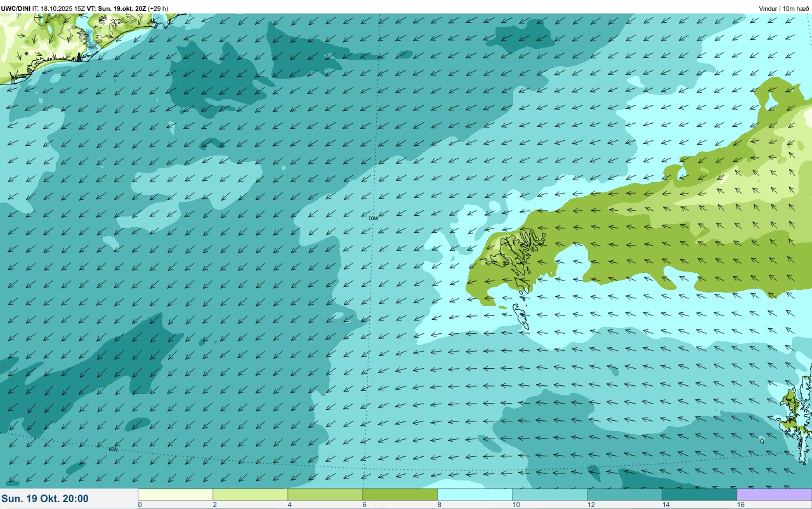
Task: Click the '60N' latitude label on the map
Action: point(113,449)
